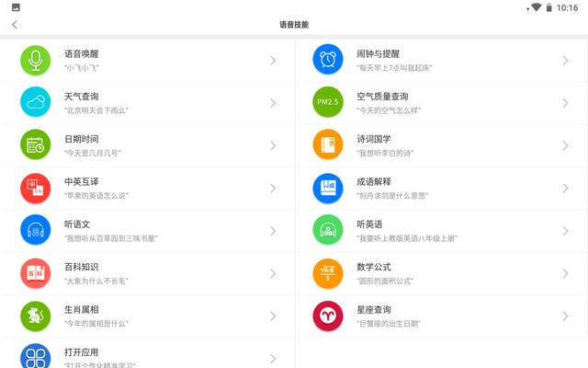Viewport: 588px width, 368px height.
Task: Tap the Wi-Fi status bar icon
Action: tap(537, 7)
